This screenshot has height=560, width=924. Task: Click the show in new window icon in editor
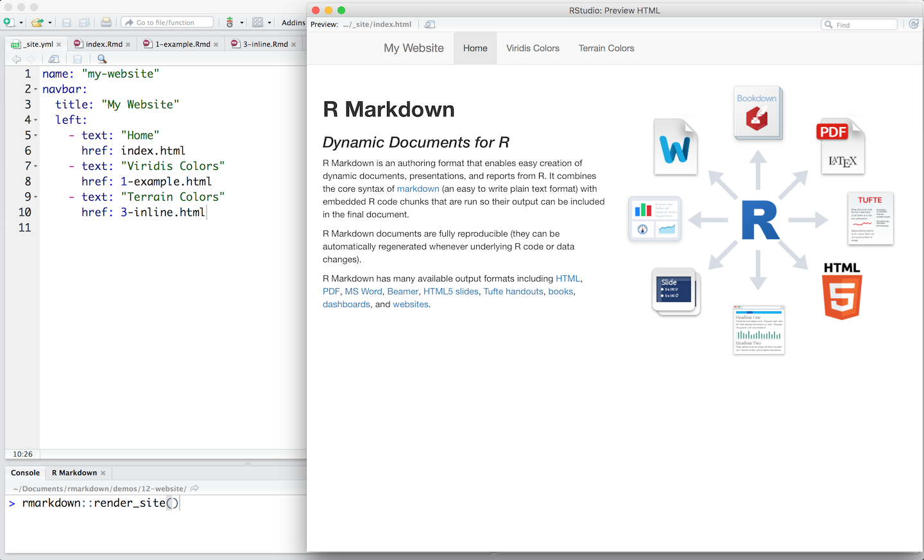point(55,59)
